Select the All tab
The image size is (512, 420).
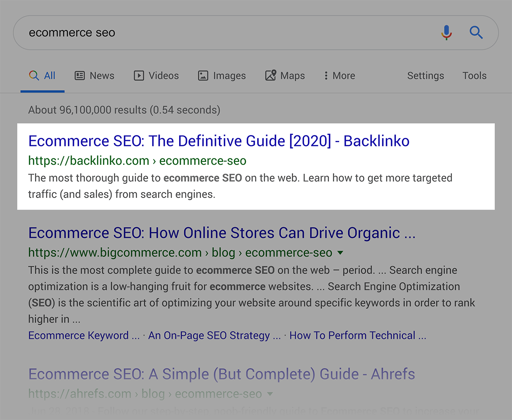pyautogui.click(x=42, y=76)
